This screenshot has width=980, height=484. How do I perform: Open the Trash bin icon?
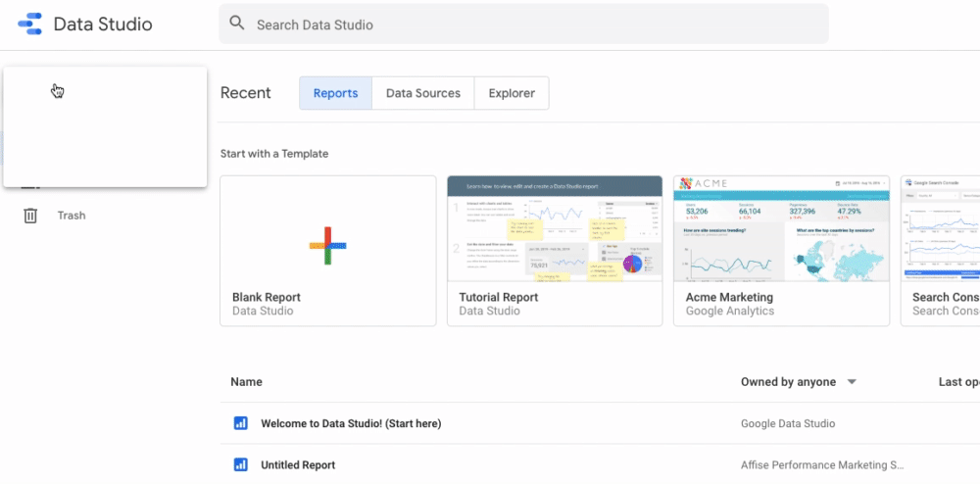pyautogui.click(x=30, y=216)
